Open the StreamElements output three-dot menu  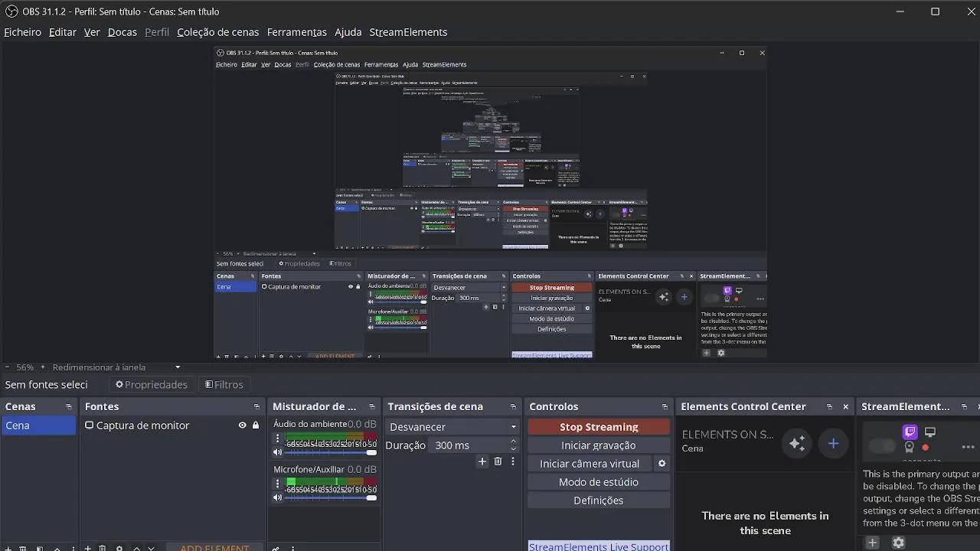click(x=969, y=447)
